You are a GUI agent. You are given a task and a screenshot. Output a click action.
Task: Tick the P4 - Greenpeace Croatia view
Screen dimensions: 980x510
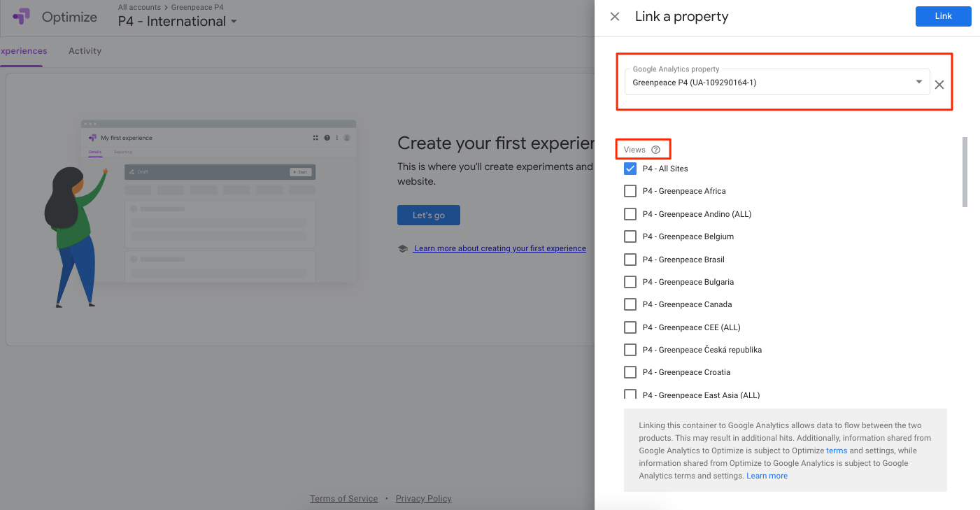click(630, 372)
